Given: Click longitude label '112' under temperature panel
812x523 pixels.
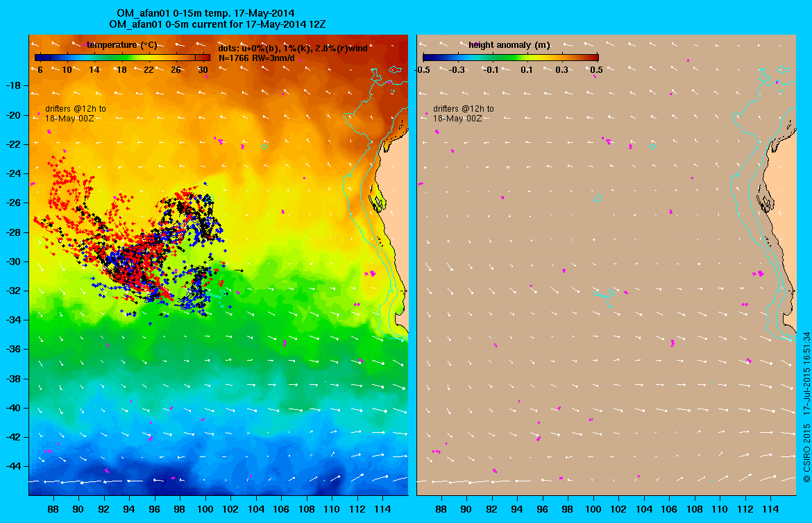Looking at the screenshot, I should coord(357,509).
